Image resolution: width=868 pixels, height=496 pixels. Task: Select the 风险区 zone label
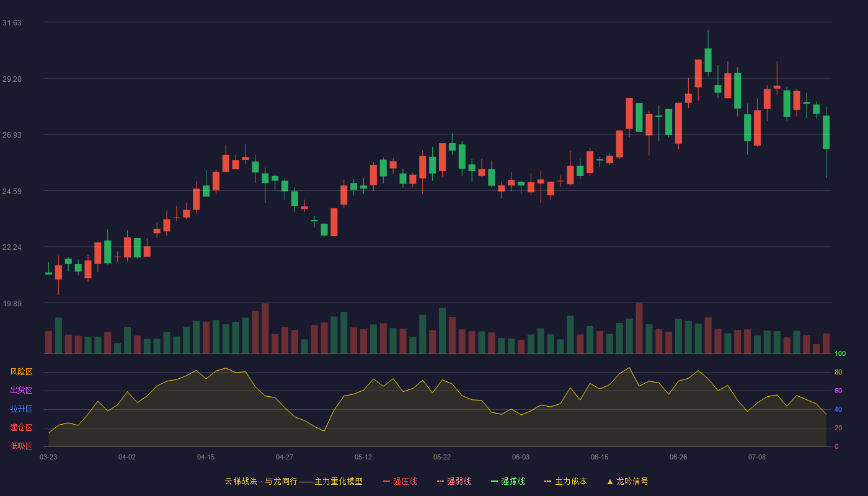pos(21,372)
